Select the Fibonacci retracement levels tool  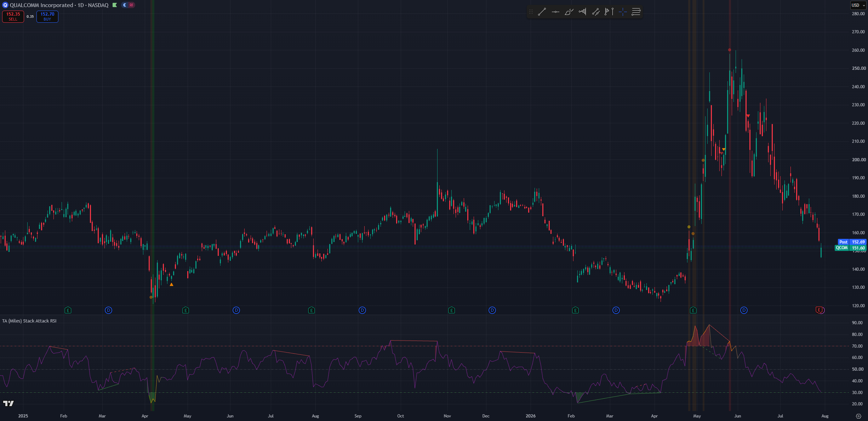[x=636, y=12]
